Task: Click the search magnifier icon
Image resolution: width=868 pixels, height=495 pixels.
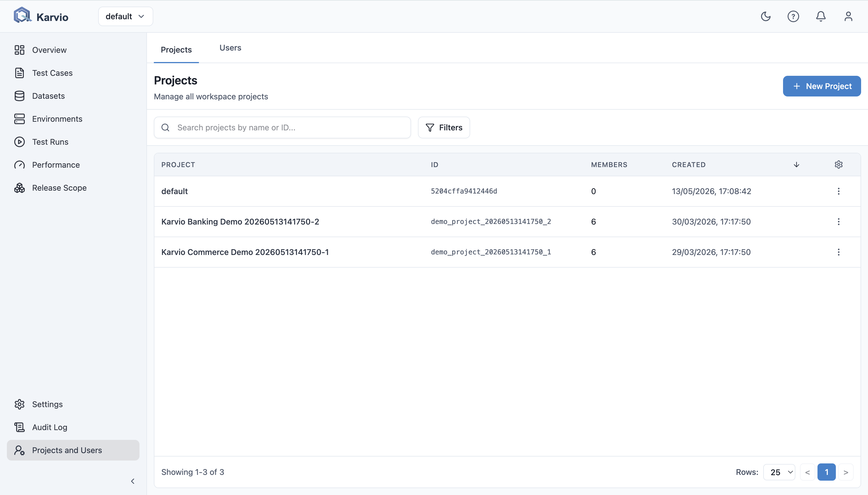Action: (x=166, y=127)
